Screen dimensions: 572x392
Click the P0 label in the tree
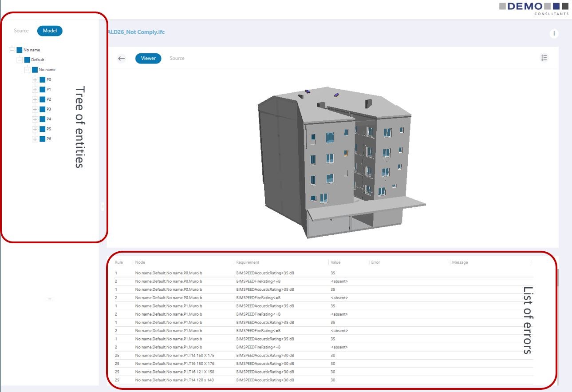pos(49,80)
